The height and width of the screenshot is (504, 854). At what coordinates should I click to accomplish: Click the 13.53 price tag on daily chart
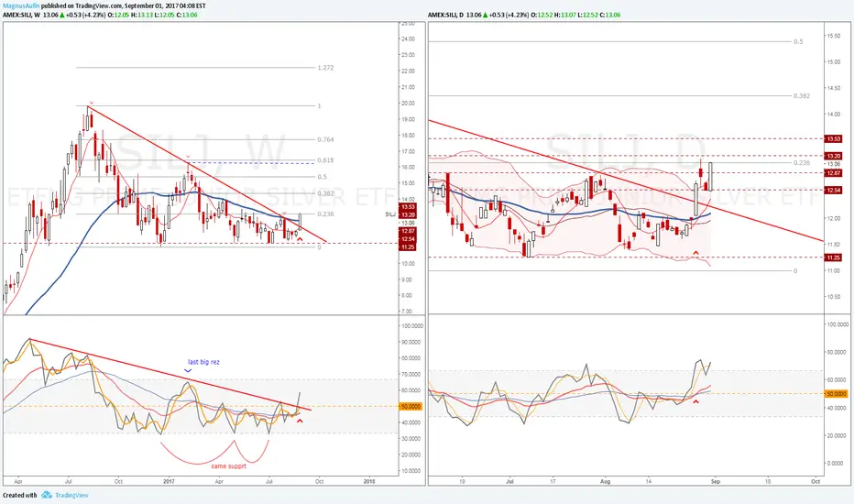coord(834,139)
